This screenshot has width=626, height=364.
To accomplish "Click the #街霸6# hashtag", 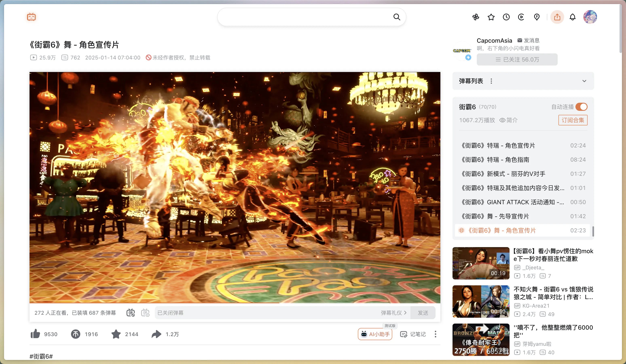I will 41,356.
